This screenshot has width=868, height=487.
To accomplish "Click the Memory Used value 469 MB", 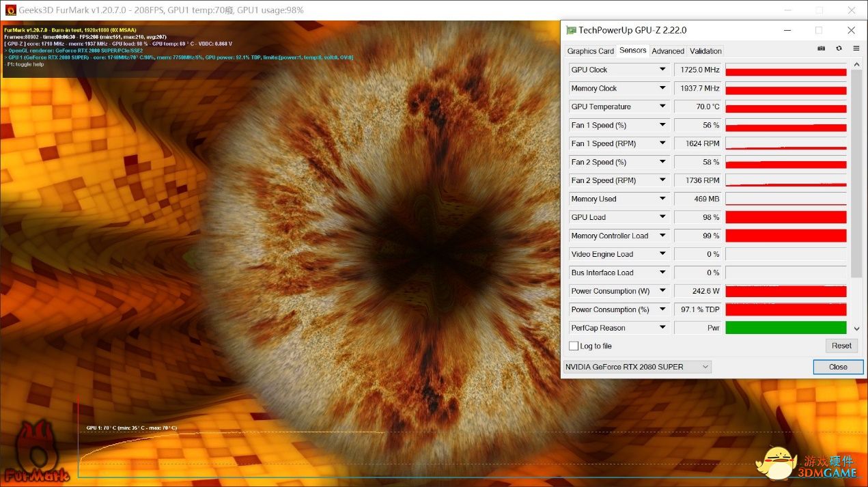I will tap(698, 199).
